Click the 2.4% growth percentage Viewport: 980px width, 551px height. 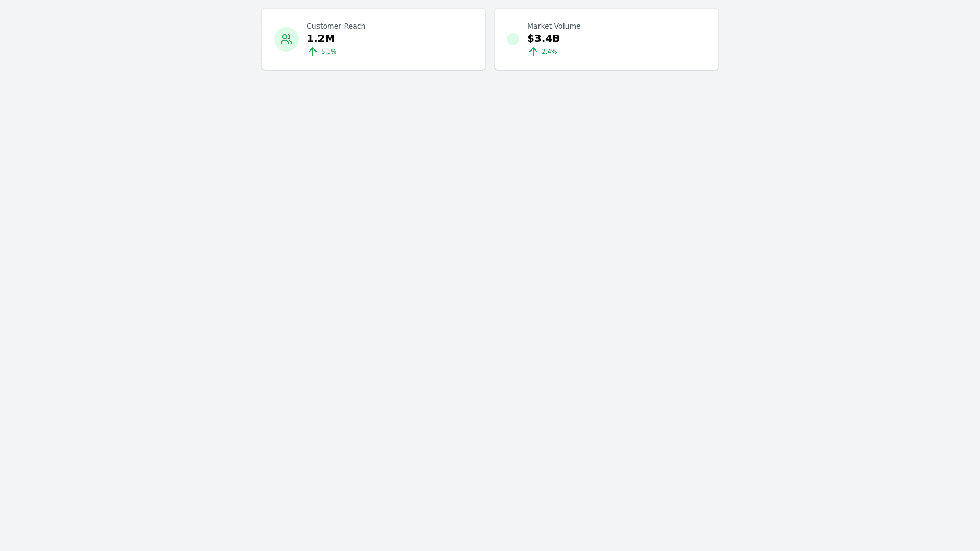(x=549, y=52)
